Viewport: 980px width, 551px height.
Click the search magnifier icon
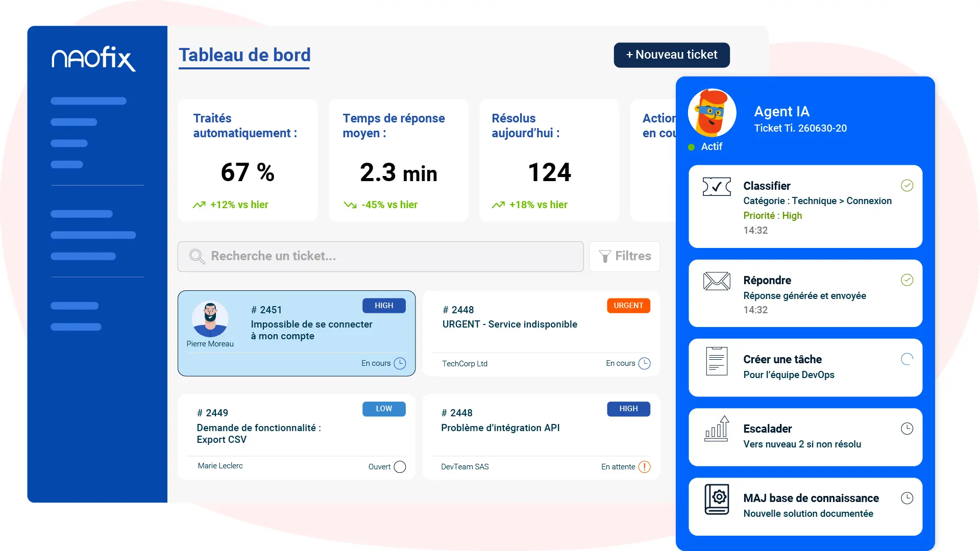coord(197,257)
